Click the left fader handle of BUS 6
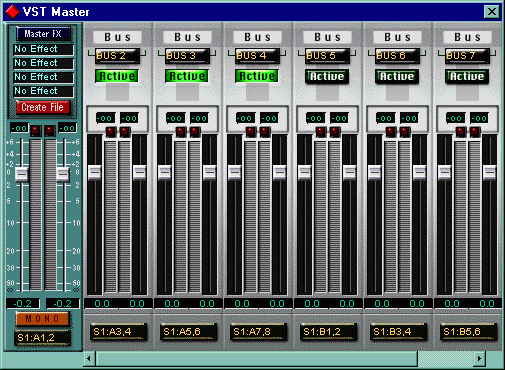 click(x=374, y=172)
